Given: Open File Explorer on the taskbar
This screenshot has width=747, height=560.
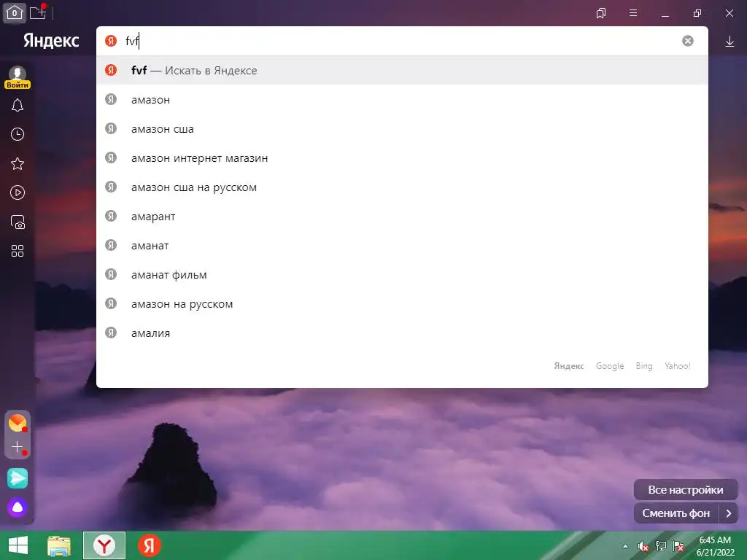Looking at the screenshot, I should 59,545.
